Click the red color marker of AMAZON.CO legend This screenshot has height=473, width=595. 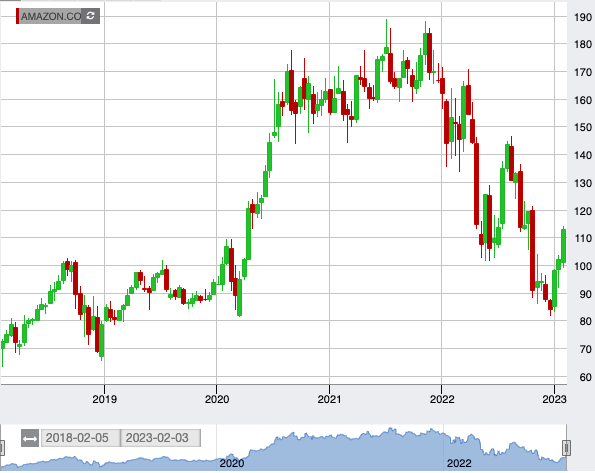coord(17,16)
